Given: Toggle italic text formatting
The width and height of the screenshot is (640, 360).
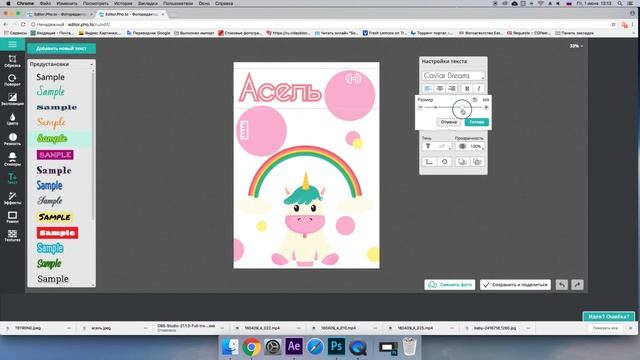Looking at the screenshot, I should [479, 88].
